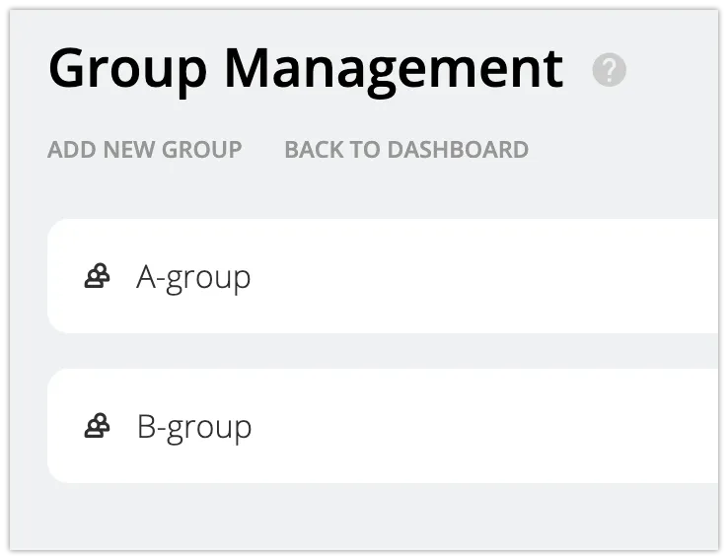728x560 pixels.
Task: Select the A-group card's empty area
Action: pyautogui.click(x=493, y=277)
